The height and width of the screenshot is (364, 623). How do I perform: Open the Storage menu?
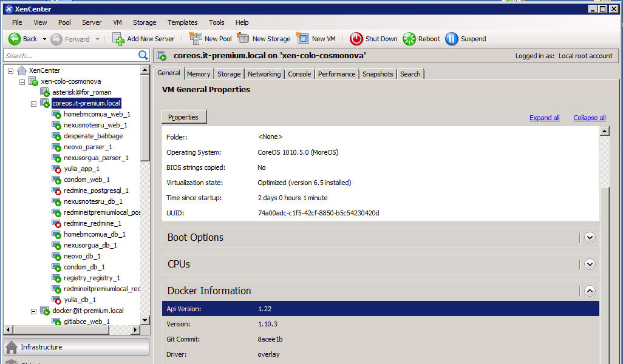coord(145,22)
